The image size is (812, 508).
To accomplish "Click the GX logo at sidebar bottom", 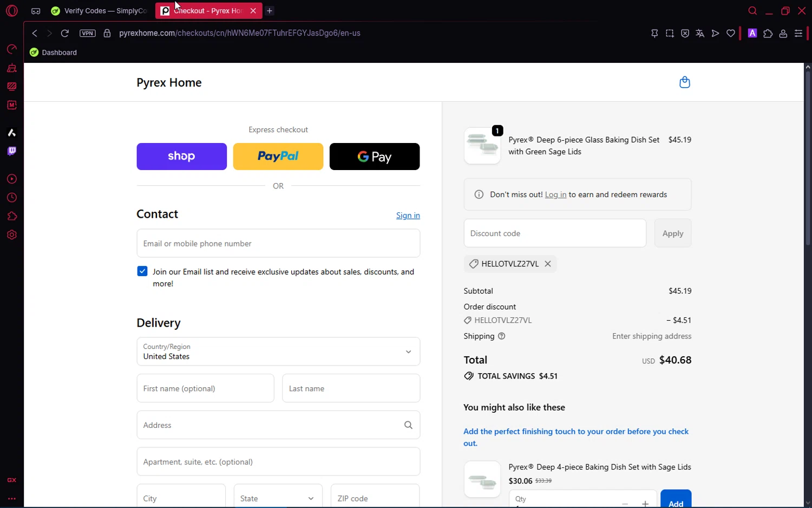I will pyautogui.click(x=12, y=480).
